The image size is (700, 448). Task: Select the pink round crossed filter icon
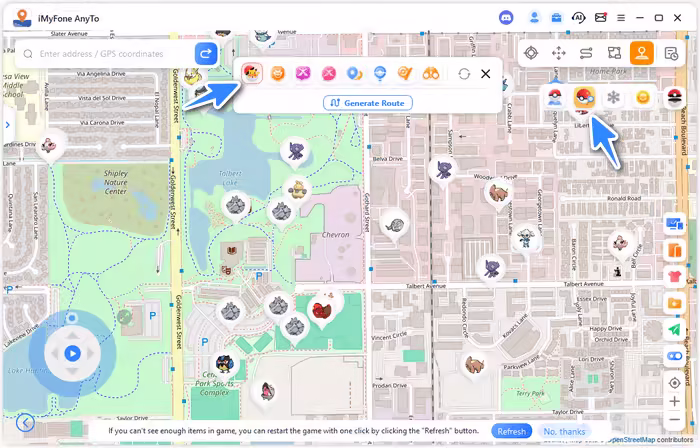coord(329,74)
